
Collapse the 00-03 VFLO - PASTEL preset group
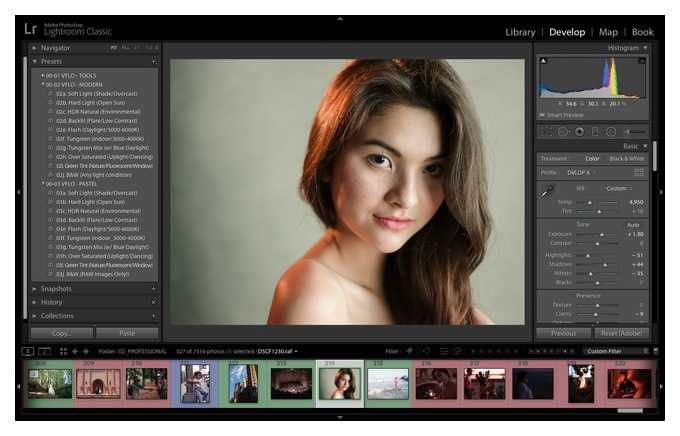tap(42, 184)
